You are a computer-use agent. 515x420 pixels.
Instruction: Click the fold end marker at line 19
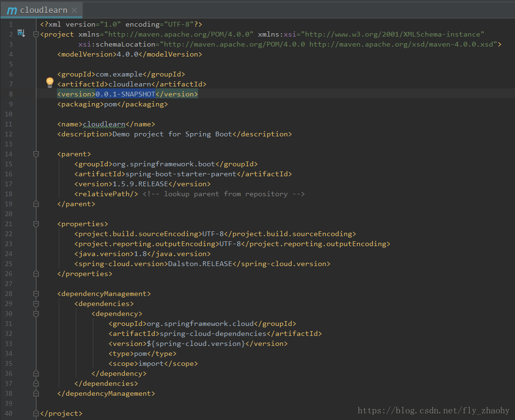tap(36, 204)
